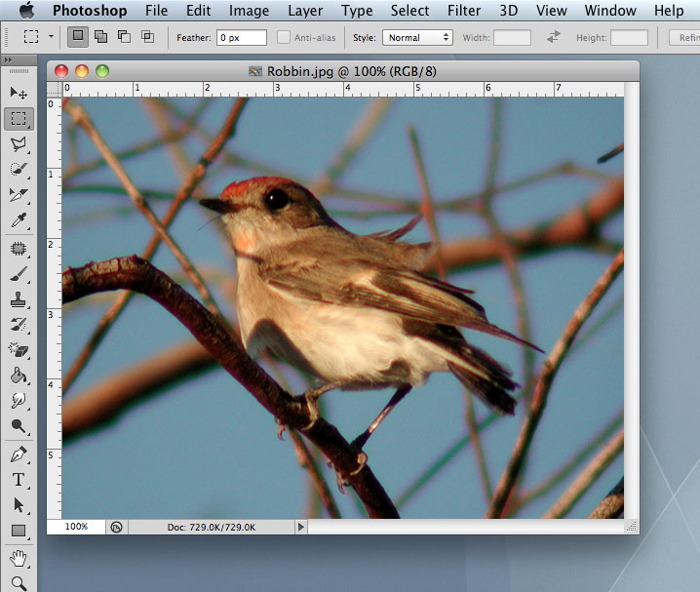Viewport: 700px width, 592px height.
Task: Select the Zoom tool
Action: coord(19,583)
